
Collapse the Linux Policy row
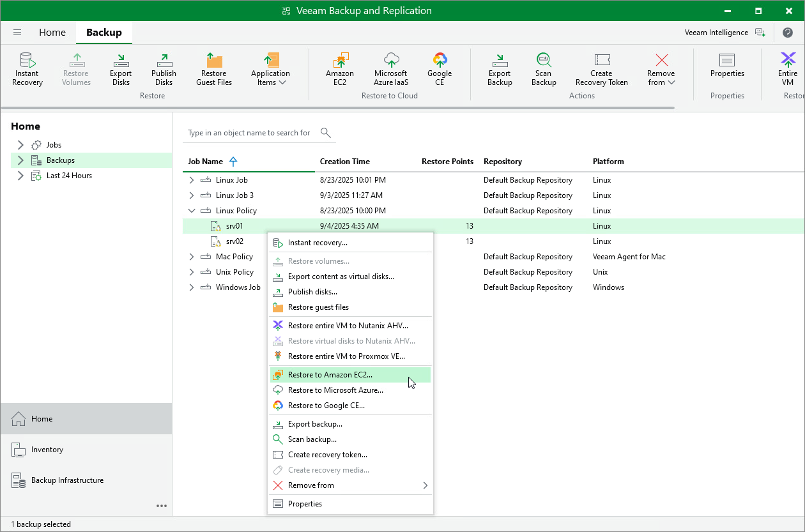click(191, 211)
